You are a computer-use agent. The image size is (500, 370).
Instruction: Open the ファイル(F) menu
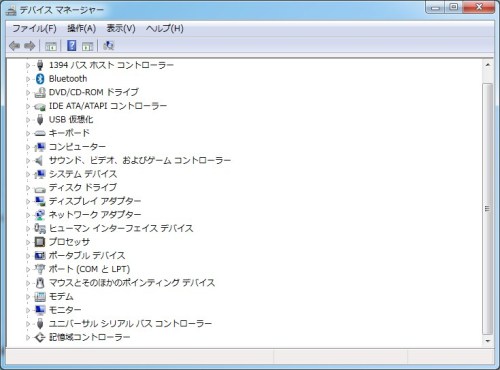point(34,28)
